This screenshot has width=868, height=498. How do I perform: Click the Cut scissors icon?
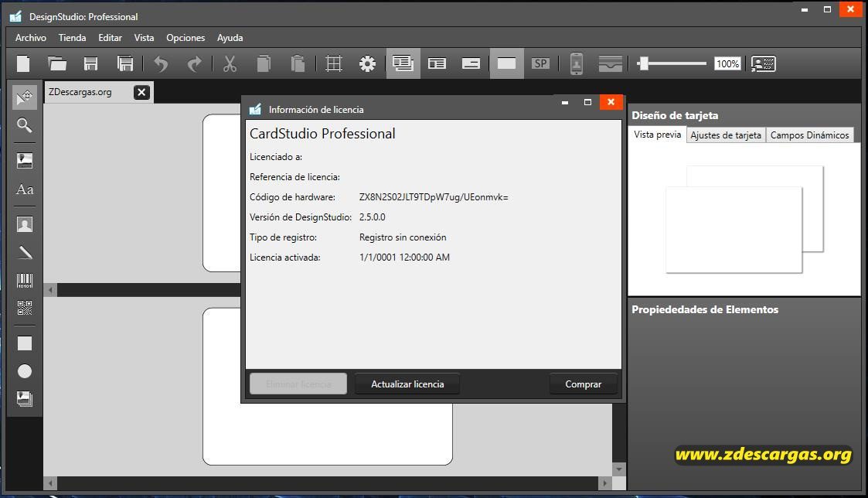[230, 63]
